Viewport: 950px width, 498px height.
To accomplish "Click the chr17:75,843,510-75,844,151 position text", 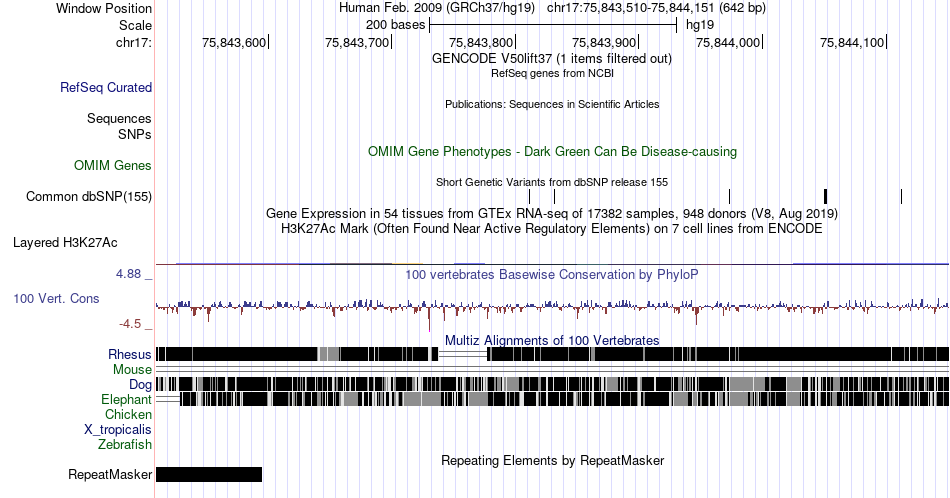I will point(656,8).
